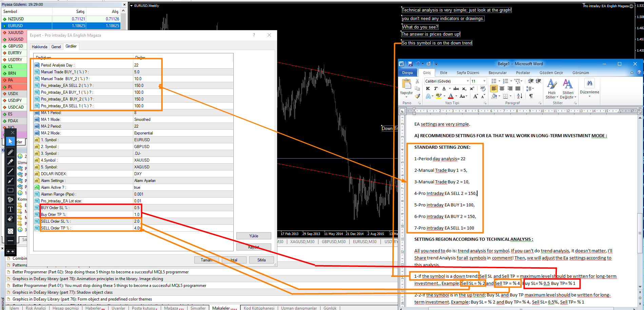Click the Word Help question mark icon
644x310 pixels.
tap(639, 73)
